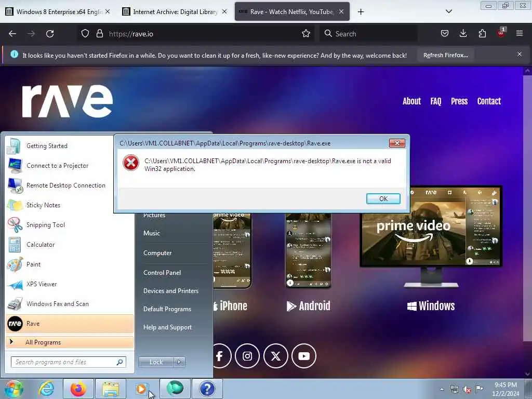
Task: Launch Paint from Start menu
Action: 70,264
